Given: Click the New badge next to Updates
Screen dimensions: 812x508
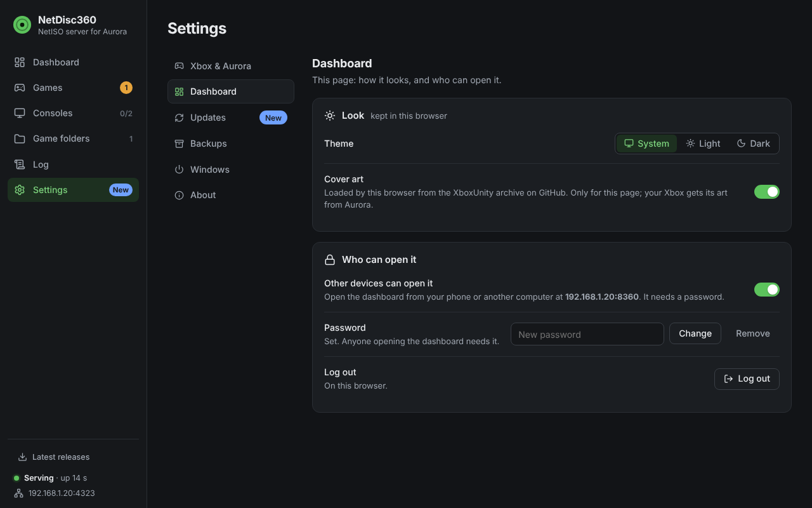Looking at the screenshot, I should pyautogui.click(x=273, y=117).
